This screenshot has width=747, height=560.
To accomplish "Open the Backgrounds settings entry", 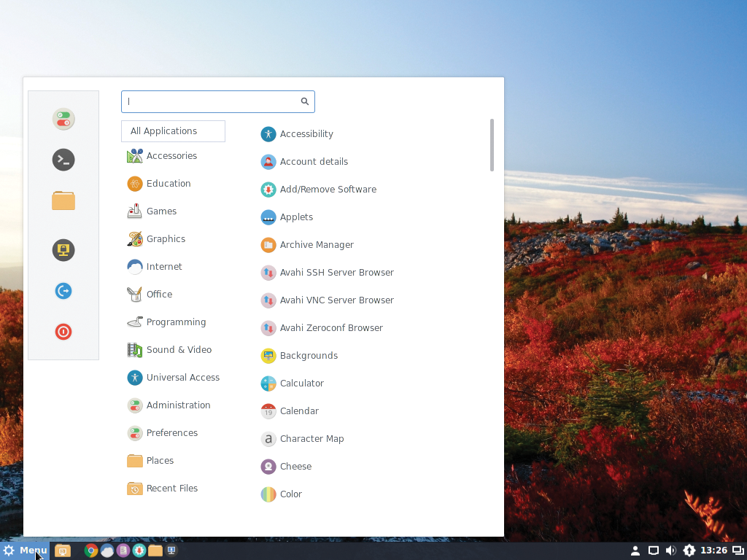I will (309, 355).
